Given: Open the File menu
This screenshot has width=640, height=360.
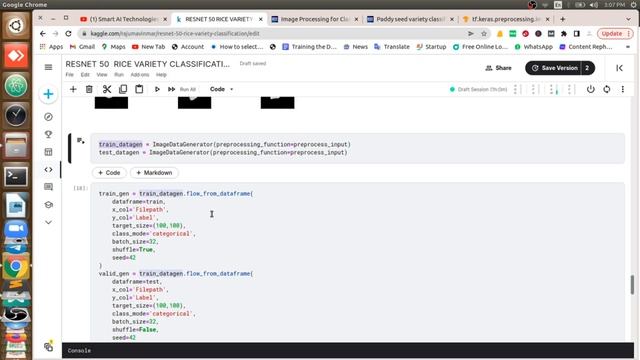Looking at the screenshot, I should click(70, 75).
